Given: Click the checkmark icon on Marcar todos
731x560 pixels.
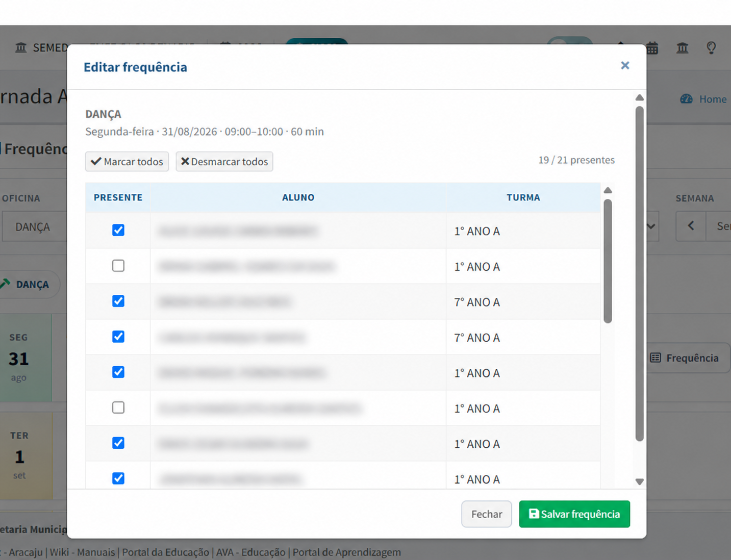Looking at the screenshot, I should tap(96, 161).
